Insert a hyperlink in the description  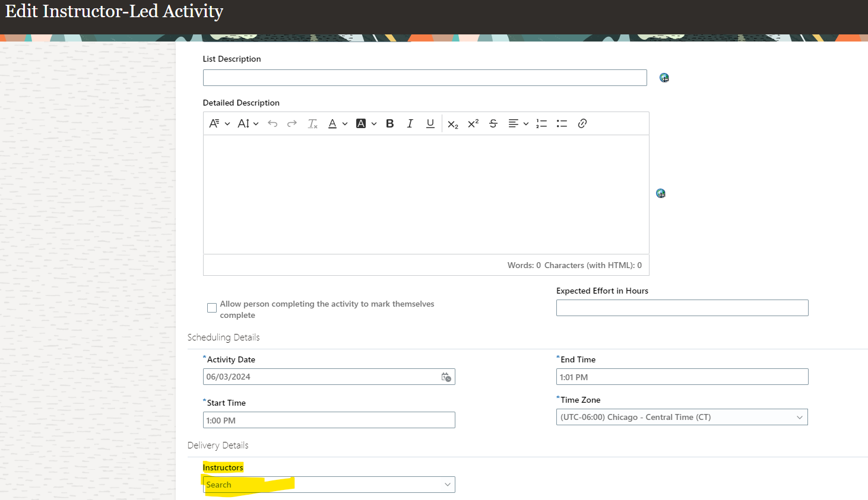point(582,123)
